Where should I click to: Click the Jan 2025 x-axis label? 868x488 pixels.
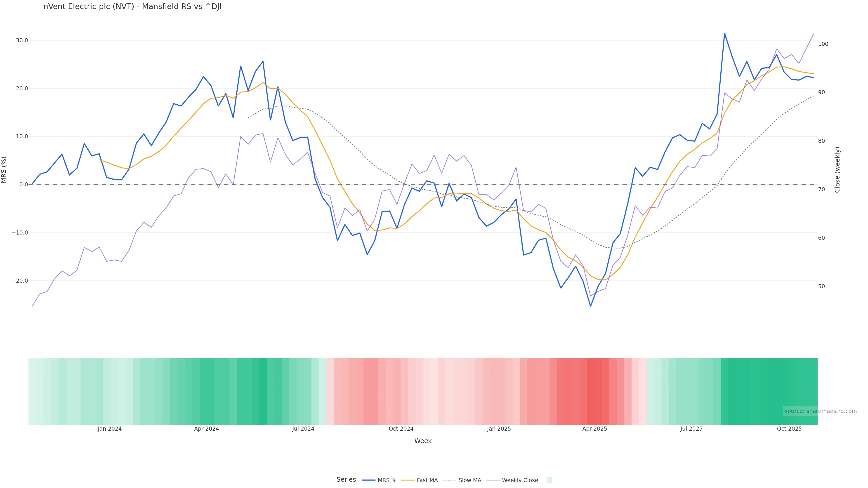coord(499,429)
